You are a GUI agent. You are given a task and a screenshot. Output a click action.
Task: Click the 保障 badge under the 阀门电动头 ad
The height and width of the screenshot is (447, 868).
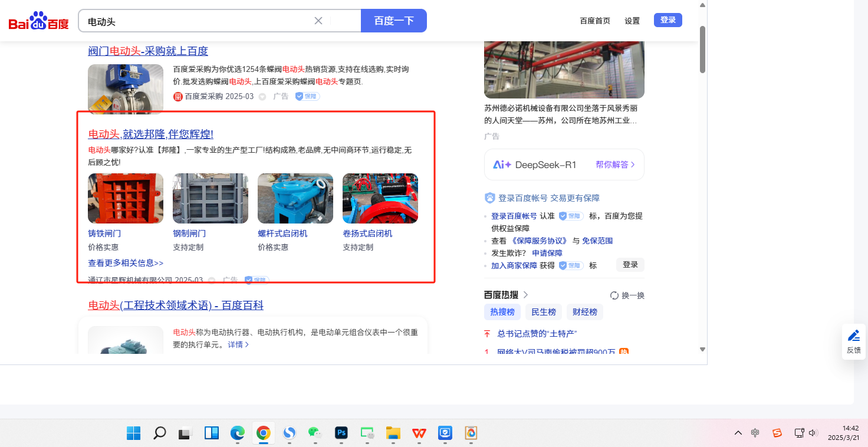(307, 96)
